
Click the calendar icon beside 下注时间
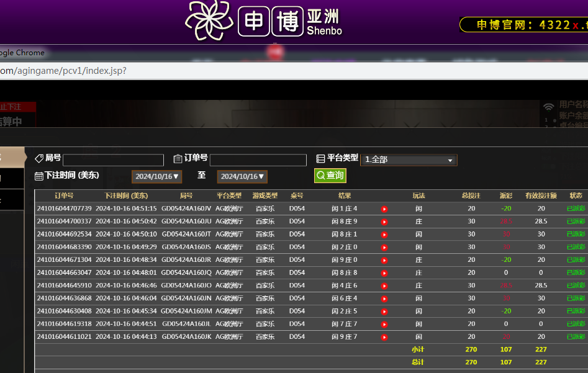click(x=39, y=176)
